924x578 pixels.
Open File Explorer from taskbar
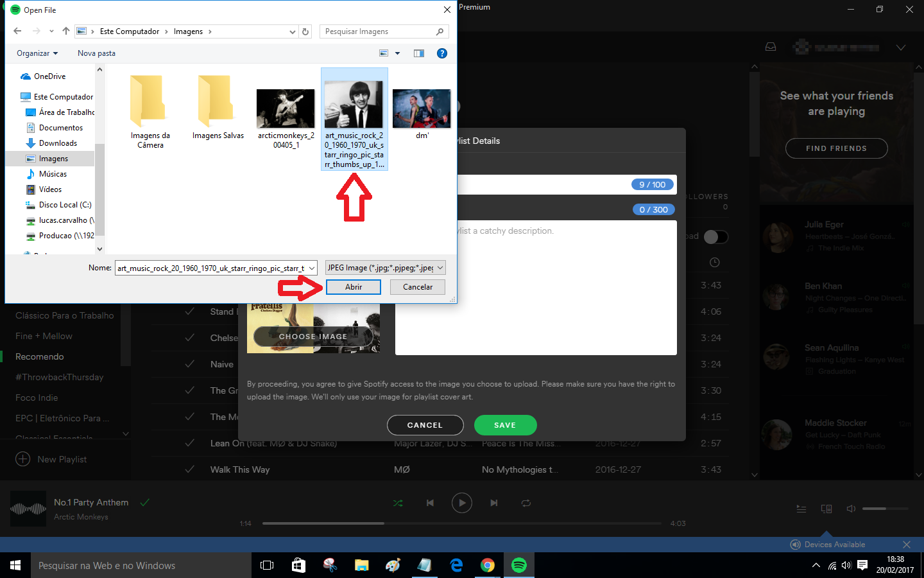(x=361, y=565)
